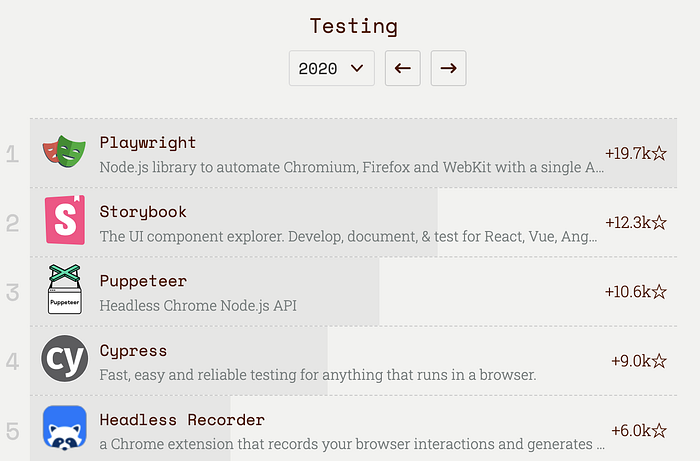Click the star icon next to +19.7k
The height and width of the screenshot is (461, 700).
point(659,154)
